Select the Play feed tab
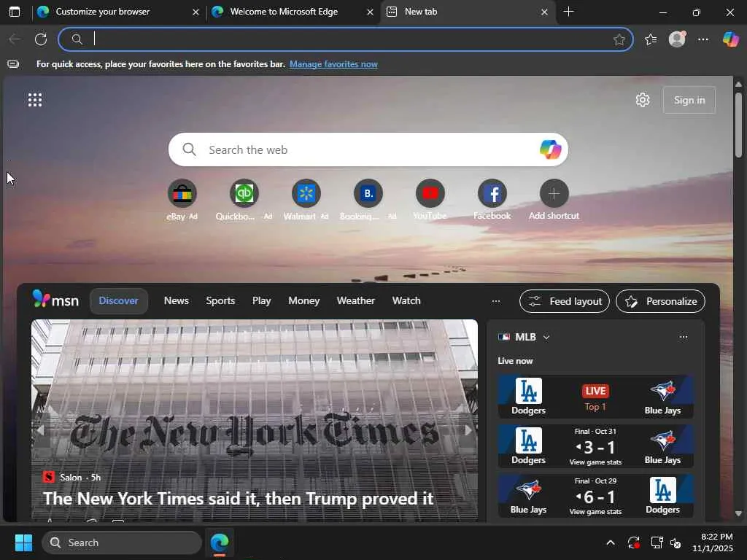747x560 pixels. 262,301
